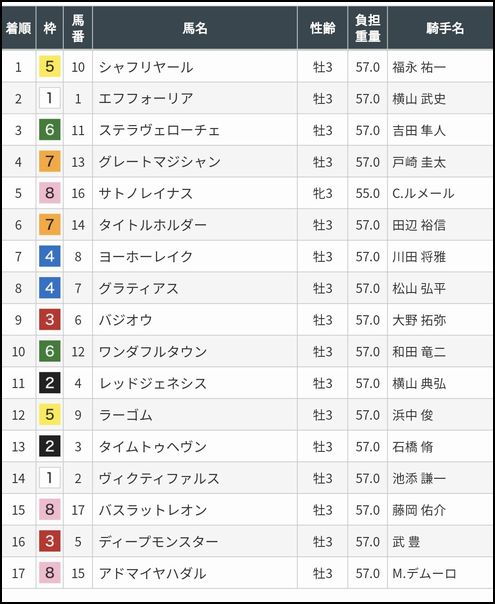
Task: Open jockey name C.ルメール
Action: click(423, 193)
